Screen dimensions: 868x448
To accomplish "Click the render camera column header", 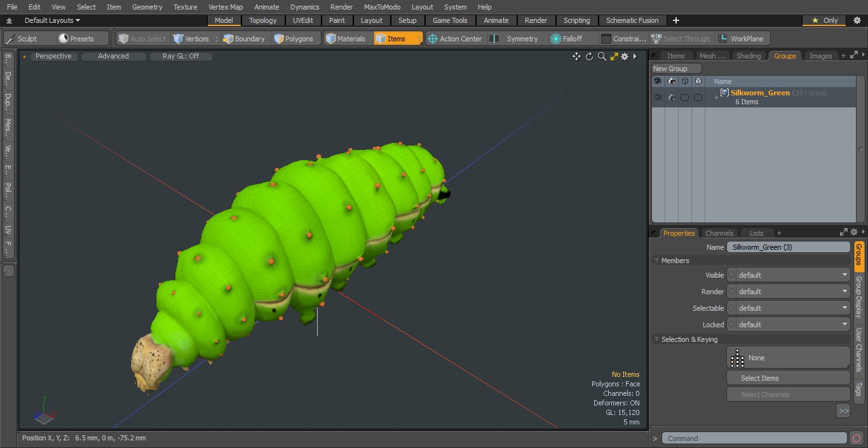I will click(x=672, y=81).
